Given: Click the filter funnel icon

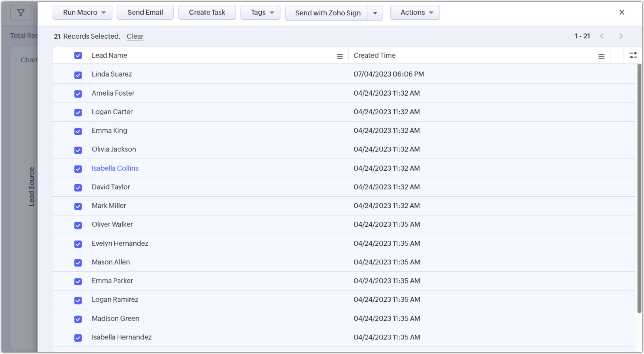Looking at the screenshot, I should (x=21, y=12).
